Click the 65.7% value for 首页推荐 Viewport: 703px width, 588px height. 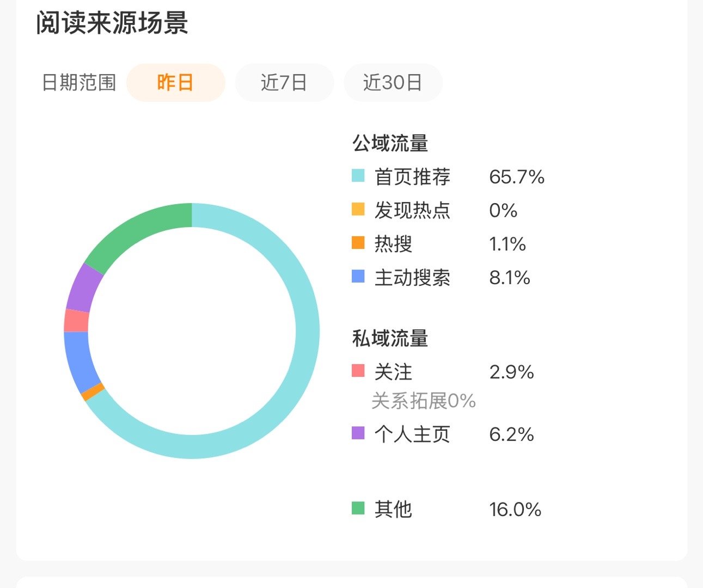click(516, 176)
